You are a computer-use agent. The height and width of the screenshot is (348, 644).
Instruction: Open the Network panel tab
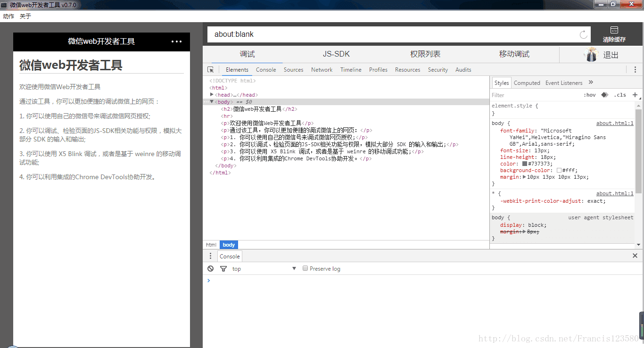322,70
